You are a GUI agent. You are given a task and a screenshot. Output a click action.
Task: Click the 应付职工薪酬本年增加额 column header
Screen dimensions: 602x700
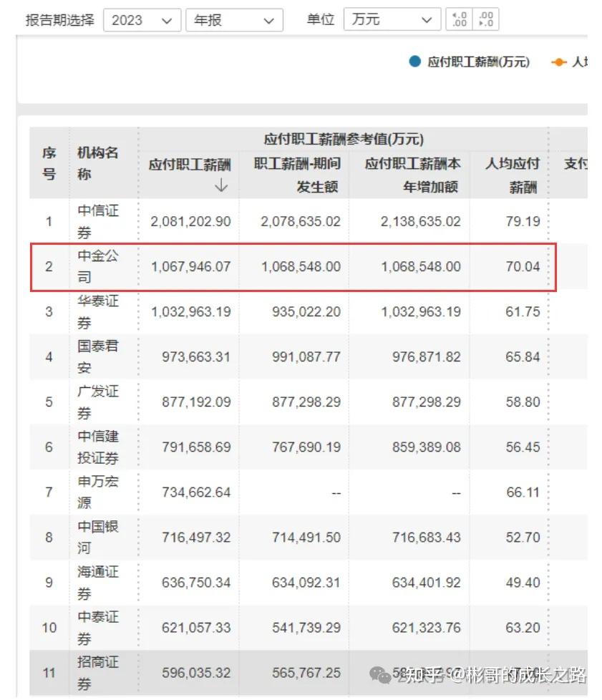[x=412, y=175]
